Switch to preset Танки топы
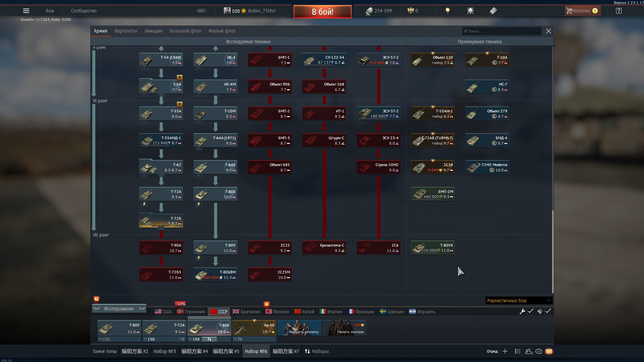The image size is (644, 362). click(104, 351)
